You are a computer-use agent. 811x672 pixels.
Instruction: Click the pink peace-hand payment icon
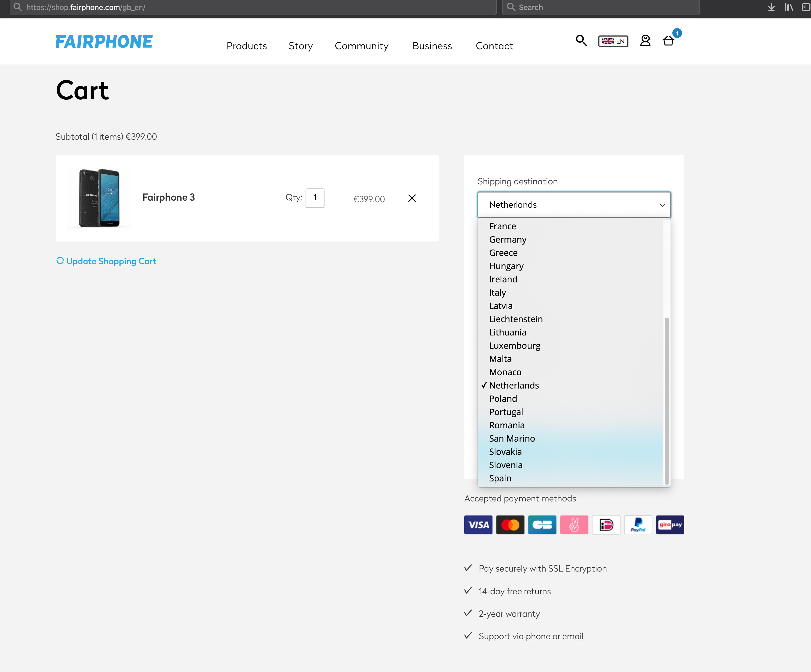[x=574, y=525]
